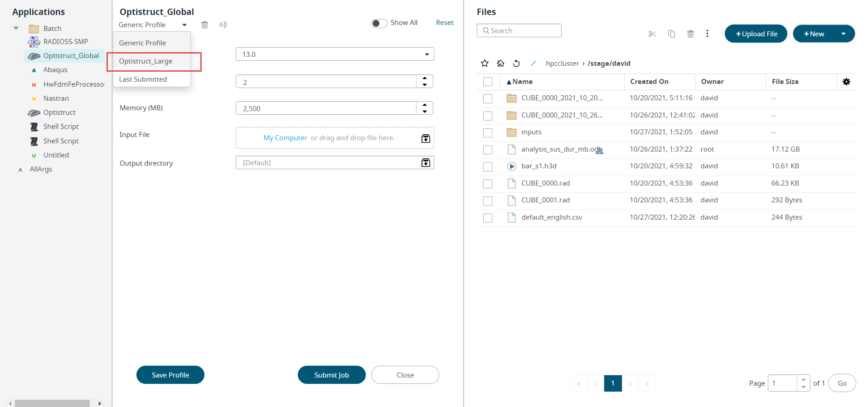The width and height of the screenshot is (868, 407).
Task: Click the Delete trash icon in Files
Action: (690, 34)
